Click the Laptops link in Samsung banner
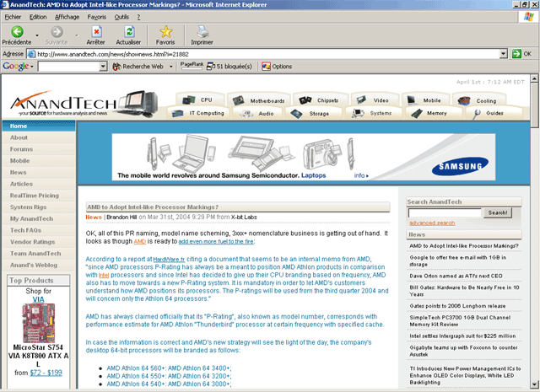 (313, 175)
